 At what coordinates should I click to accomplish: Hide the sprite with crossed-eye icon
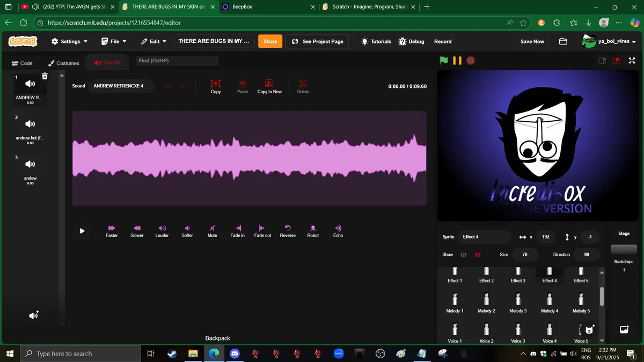tap(478, 255)
